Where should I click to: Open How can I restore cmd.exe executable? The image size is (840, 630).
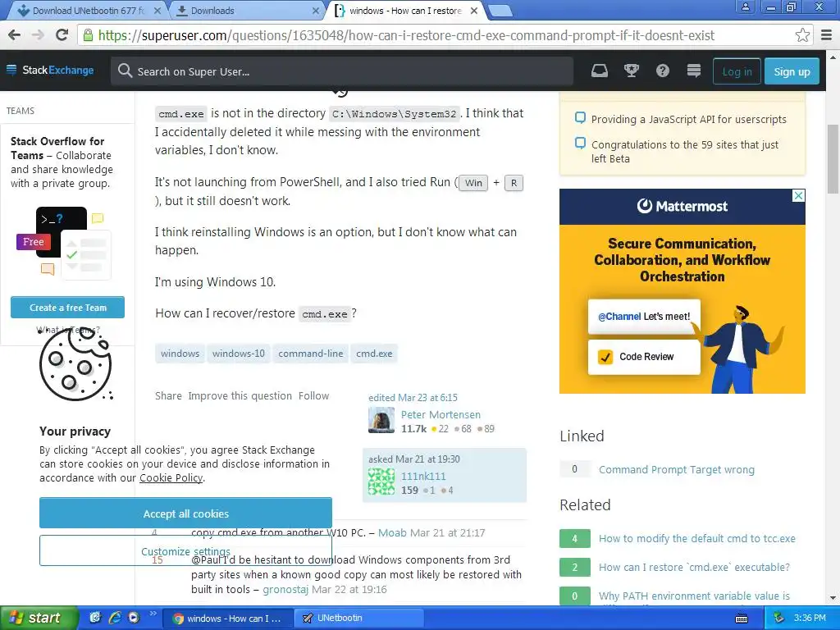694,567
